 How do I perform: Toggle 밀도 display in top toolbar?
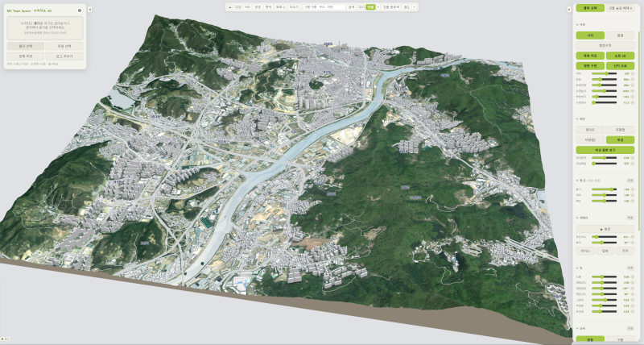[x=407, y=7]
